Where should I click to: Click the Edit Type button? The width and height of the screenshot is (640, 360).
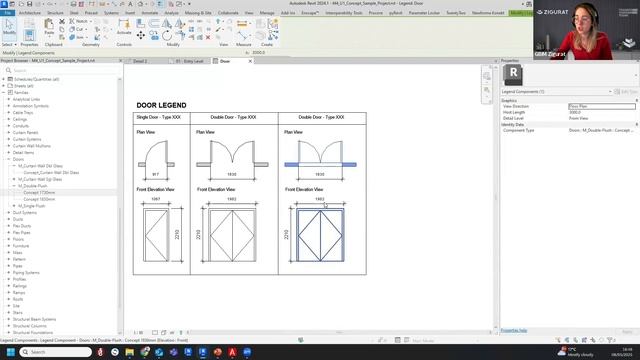(x=626, y=91)
